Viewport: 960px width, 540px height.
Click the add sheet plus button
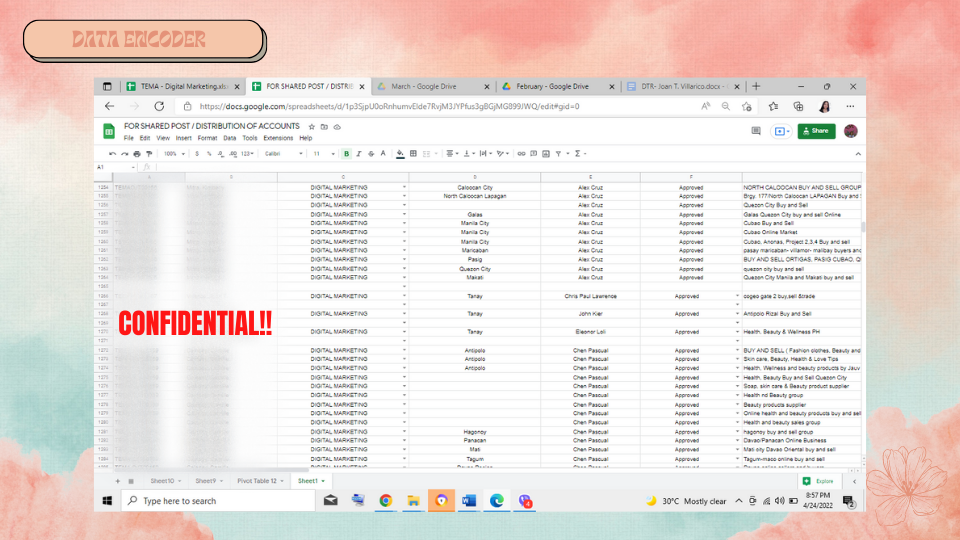point(118,481)
